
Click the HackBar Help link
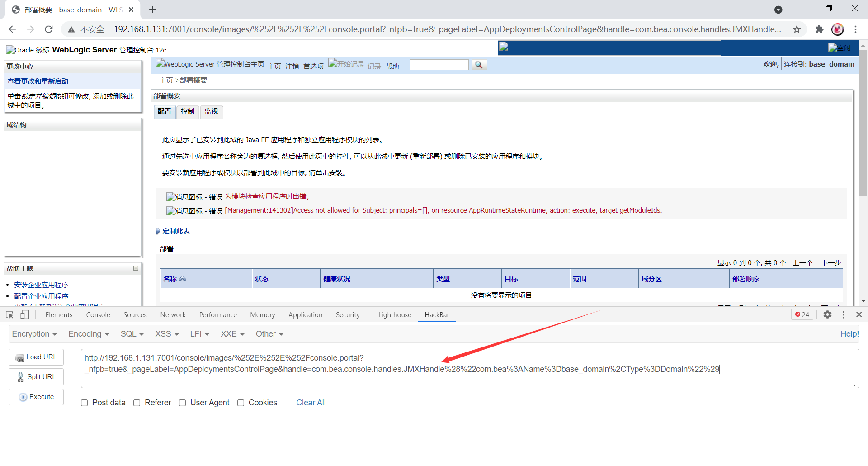point(849,334)
